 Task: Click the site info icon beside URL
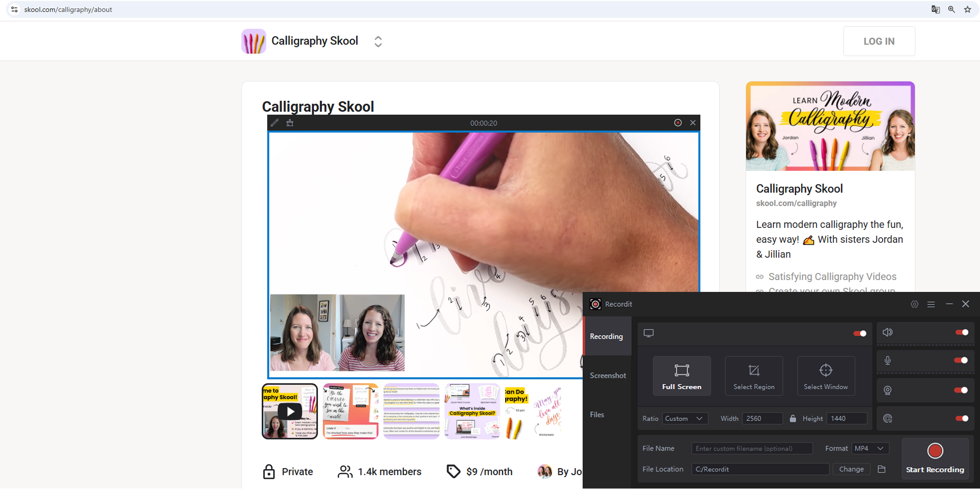tap(14, 9)
